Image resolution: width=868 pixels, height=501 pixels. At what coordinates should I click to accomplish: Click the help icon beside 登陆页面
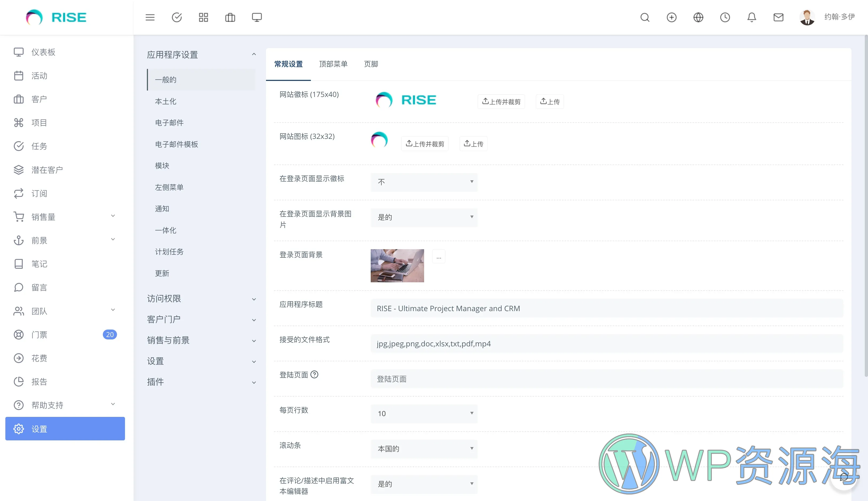pyautogui.click(x=314, y=374)
